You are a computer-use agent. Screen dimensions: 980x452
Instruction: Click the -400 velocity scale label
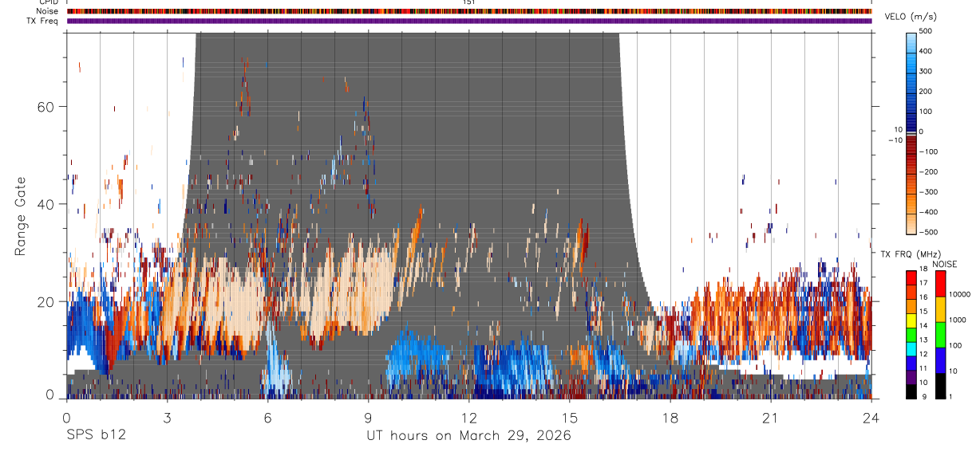[x=927, y=212]
